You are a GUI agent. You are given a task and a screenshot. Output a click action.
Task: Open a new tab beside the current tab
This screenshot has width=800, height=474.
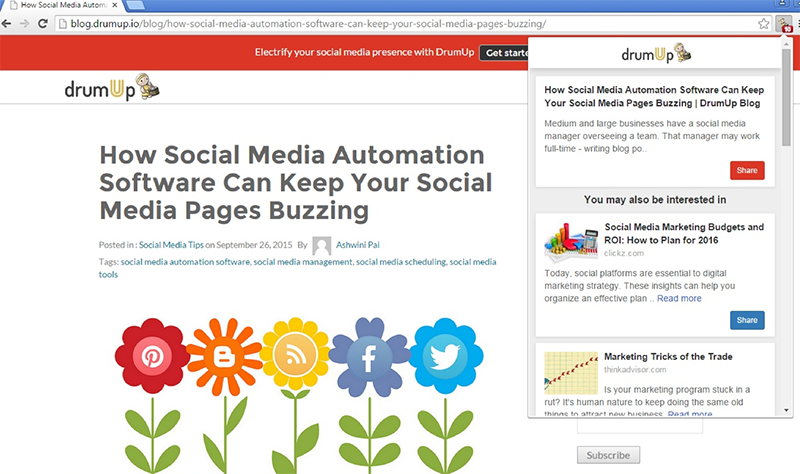click(135, 5)
